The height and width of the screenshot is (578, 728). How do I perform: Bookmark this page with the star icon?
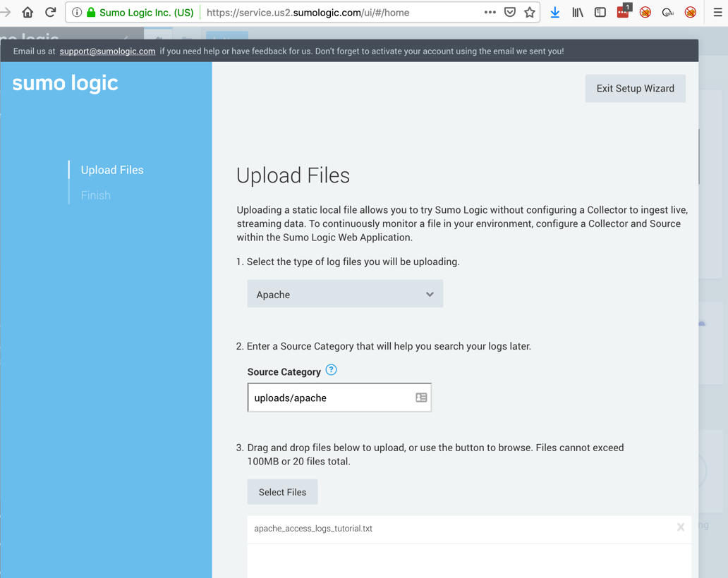click(x=530, y=12)
